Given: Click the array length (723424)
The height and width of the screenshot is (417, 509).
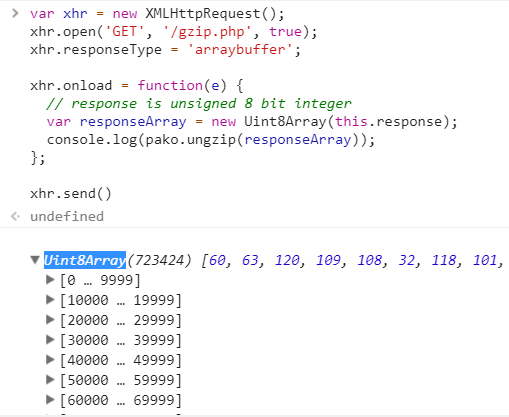Looking at the screenshot, I should tap(160, 260).
